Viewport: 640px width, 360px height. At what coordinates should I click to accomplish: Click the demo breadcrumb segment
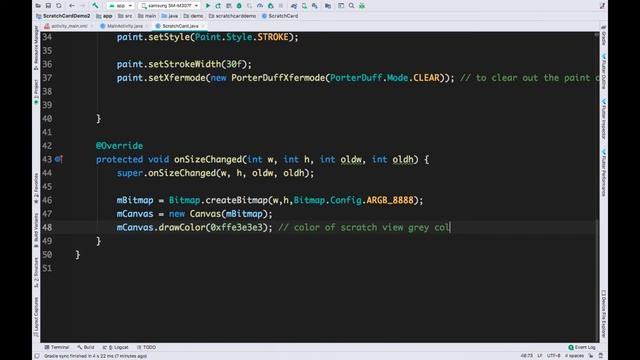(x=193, y=16)
